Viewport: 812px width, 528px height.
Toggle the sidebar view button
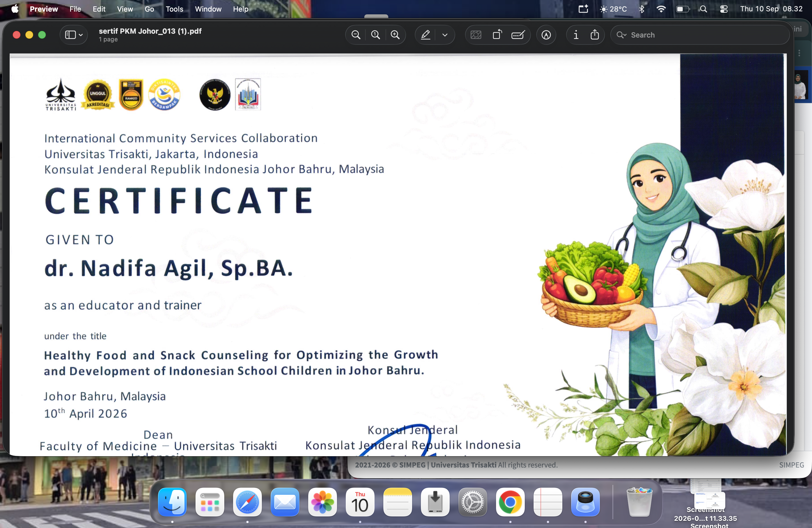click(70, 35)
